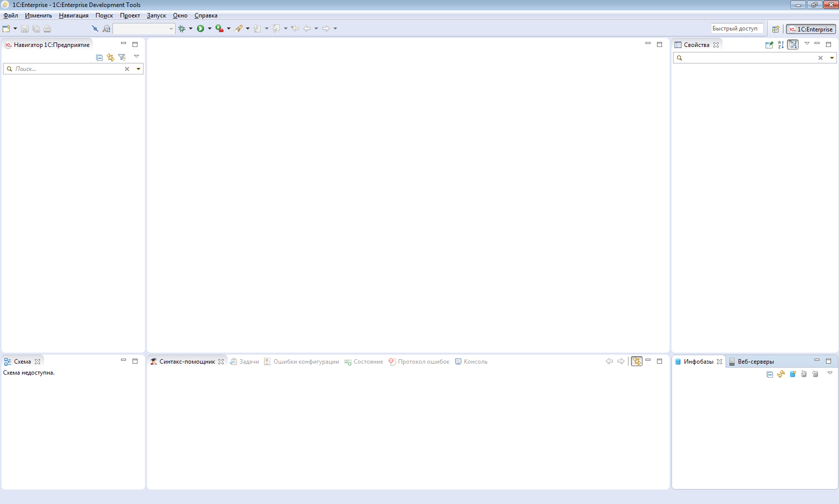The width and height of the screenshot is (839, 504).
Task: Clear the Навигатор search field with X
Action: point(127,69)
